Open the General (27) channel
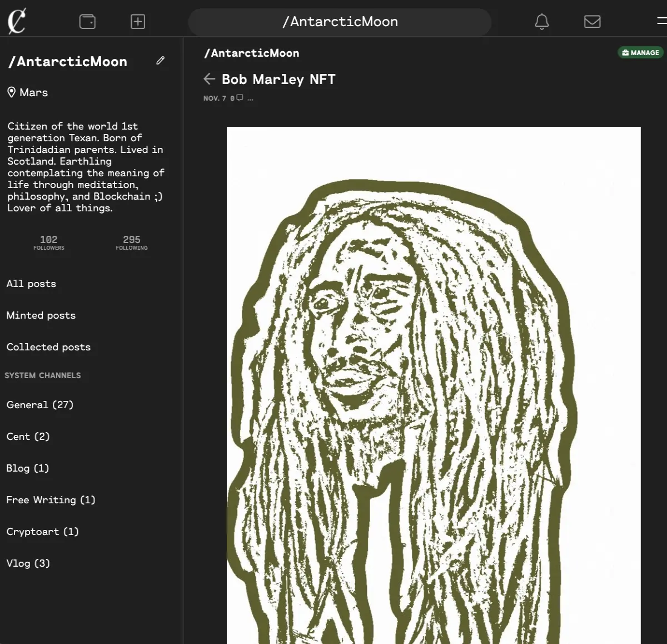Image resolution: width=667 pixels, height=644 pixels. pyautogui.click(x=40, y=405)
